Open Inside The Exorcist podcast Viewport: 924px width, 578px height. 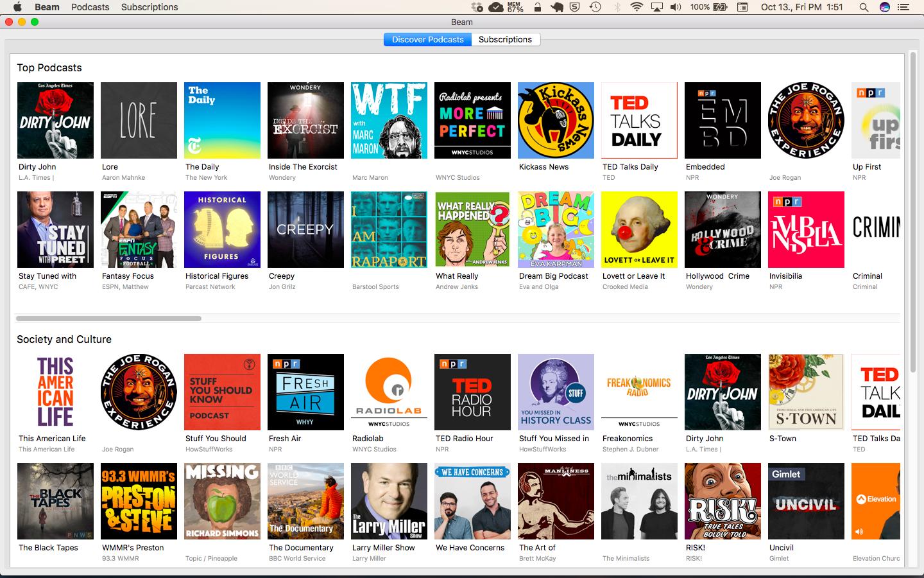point(305,120)
